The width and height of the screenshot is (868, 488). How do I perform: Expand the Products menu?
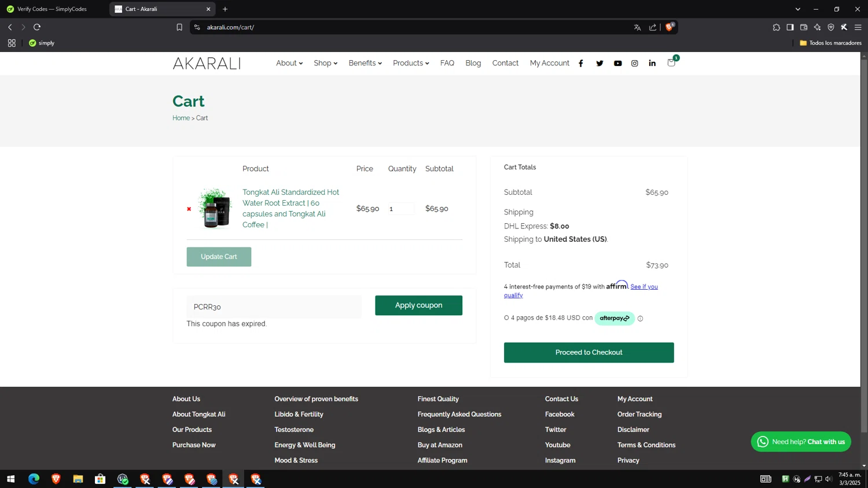(411, 63)
